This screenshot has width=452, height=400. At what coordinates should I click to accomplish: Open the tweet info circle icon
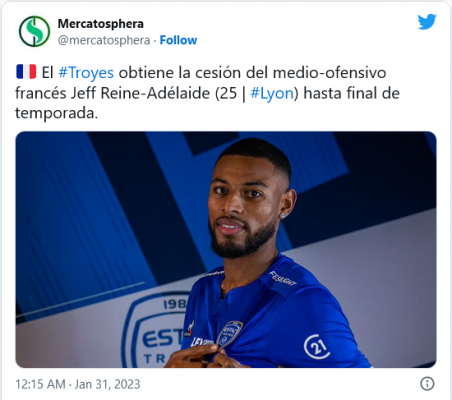[427, 383]
